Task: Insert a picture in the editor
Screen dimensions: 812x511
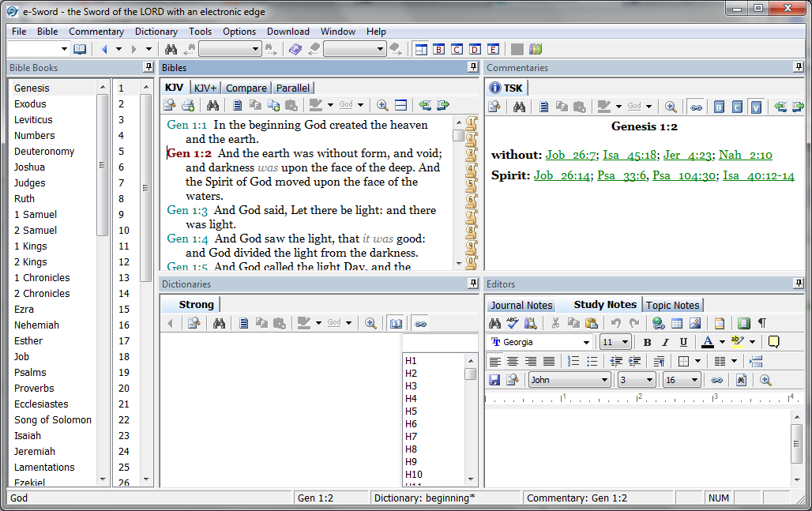Action: (695, 323)
